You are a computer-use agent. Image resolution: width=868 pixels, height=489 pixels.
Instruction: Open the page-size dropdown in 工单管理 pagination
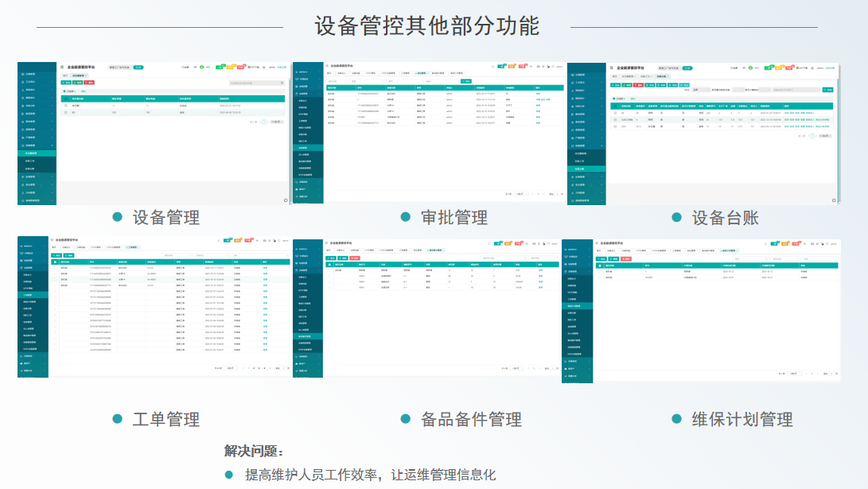click(230, 368)
